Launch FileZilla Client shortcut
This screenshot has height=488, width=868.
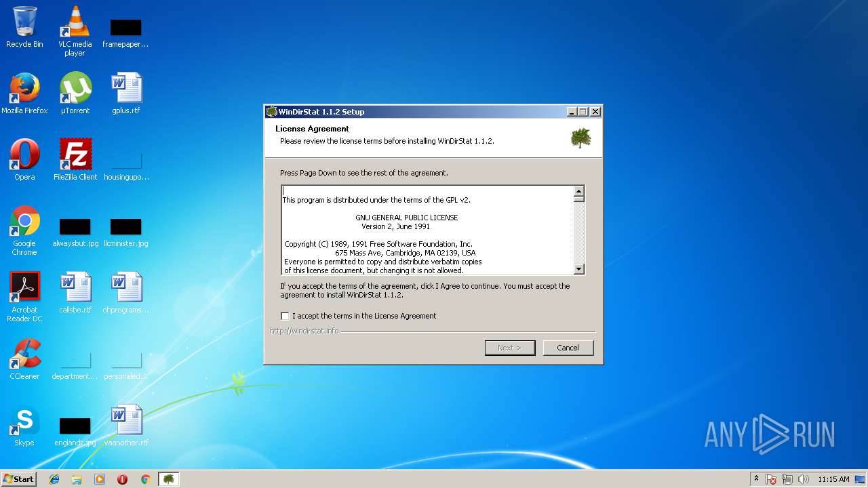[75, 160]
